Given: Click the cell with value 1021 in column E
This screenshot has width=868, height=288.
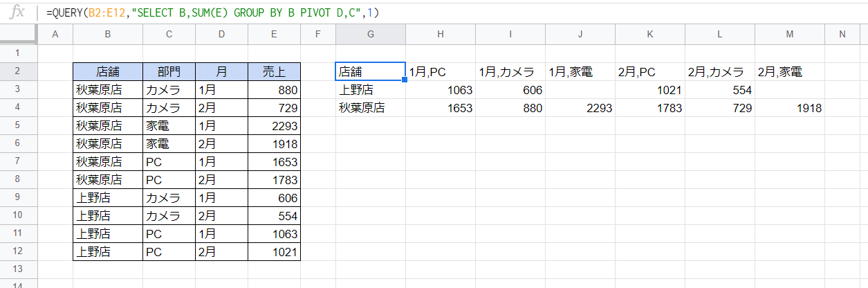Looking at the screenshot, I should click(275, 251).
